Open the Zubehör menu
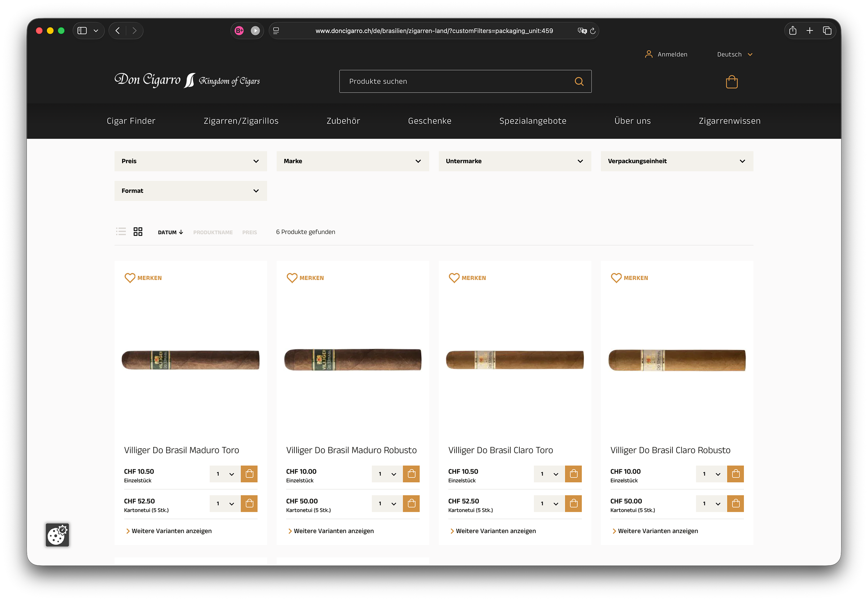 (x=343, y=121)
